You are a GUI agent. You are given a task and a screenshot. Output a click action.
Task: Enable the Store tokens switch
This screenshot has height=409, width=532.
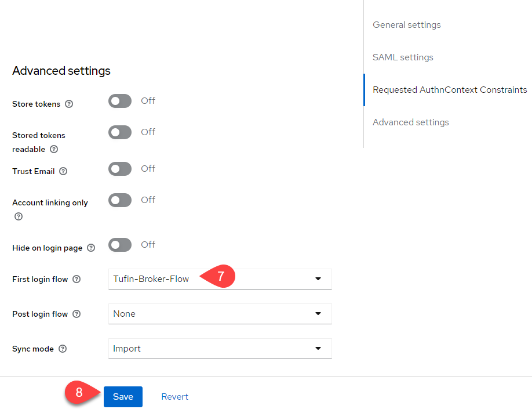tap(120, 101)
